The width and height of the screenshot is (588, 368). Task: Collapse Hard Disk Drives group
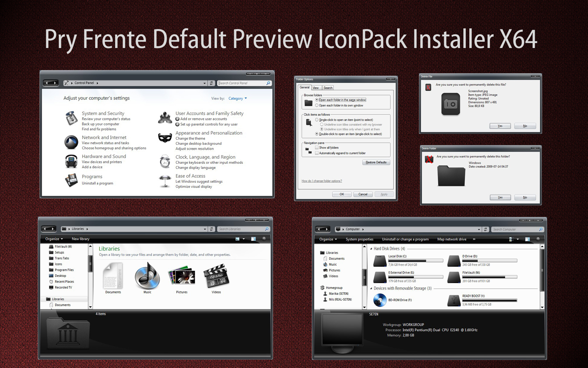tap(371, 248)
